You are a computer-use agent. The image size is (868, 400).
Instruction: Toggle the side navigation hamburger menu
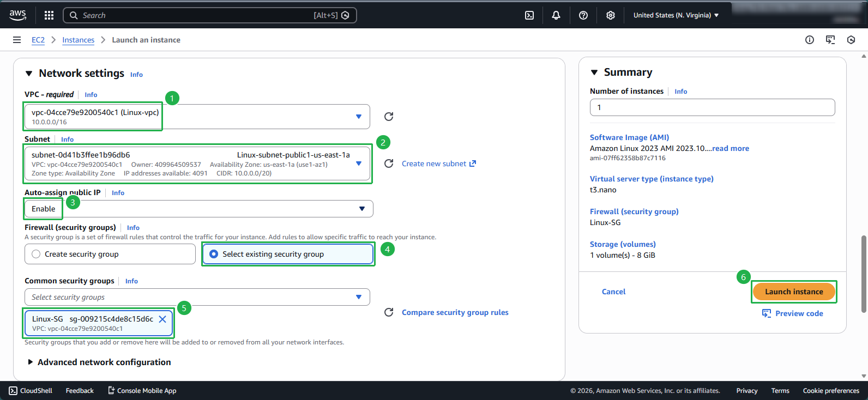point(17,40)
